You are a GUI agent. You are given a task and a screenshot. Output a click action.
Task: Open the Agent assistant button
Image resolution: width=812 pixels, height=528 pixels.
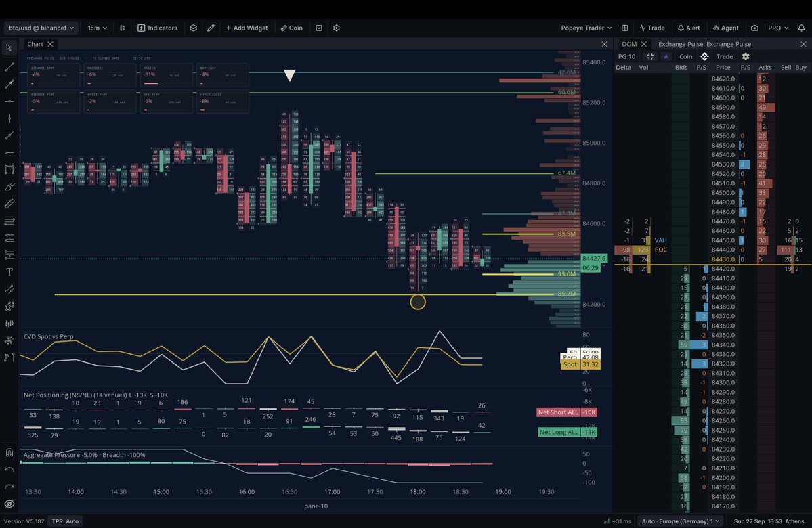point(725,28)
